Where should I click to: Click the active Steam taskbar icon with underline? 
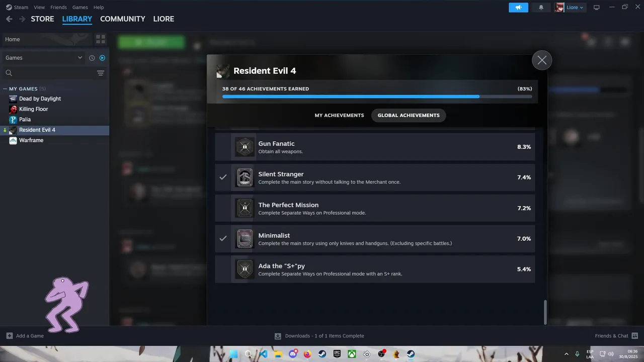[411, 354]
